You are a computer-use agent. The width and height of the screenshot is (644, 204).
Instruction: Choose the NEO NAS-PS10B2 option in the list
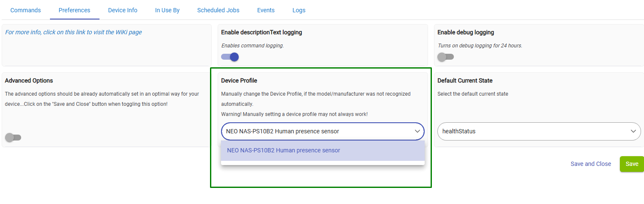point(284,150)
